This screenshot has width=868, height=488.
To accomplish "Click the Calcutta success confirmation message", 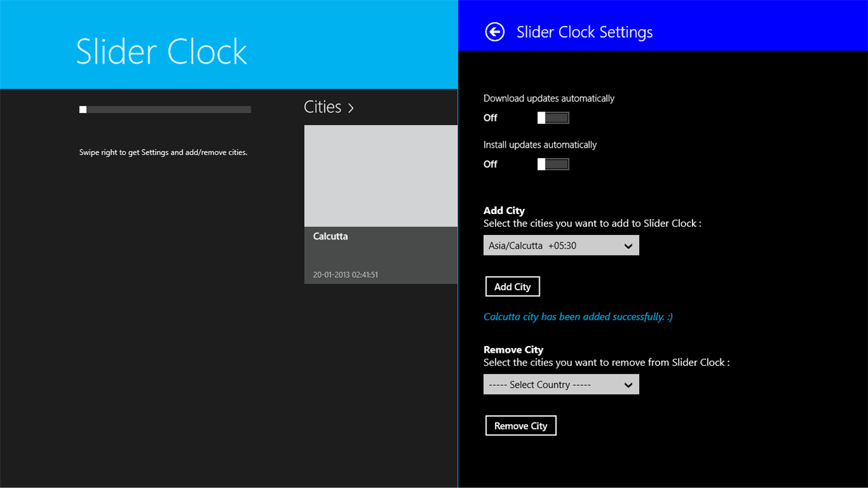I will (577, 316).
